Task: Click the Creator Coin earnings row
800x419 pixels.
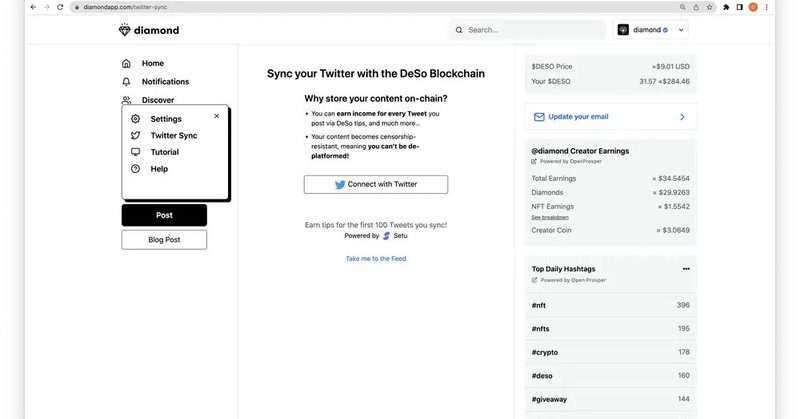Action: (611, 231)
